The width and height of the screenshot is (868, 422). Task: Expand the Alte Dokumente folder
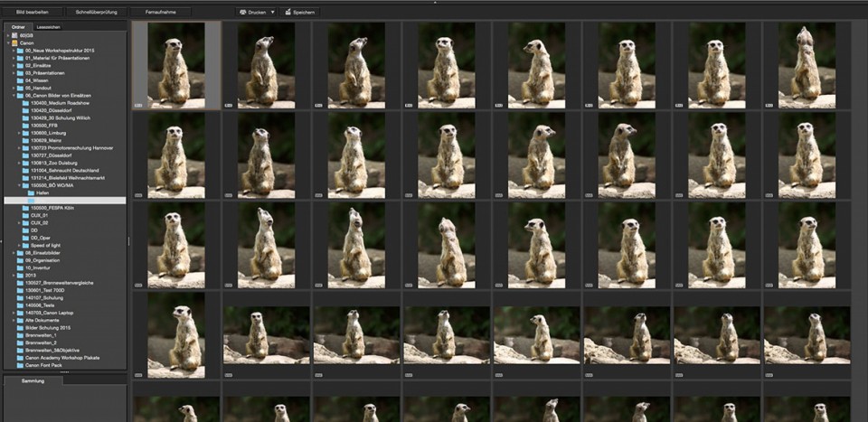(x=14, y=320)
